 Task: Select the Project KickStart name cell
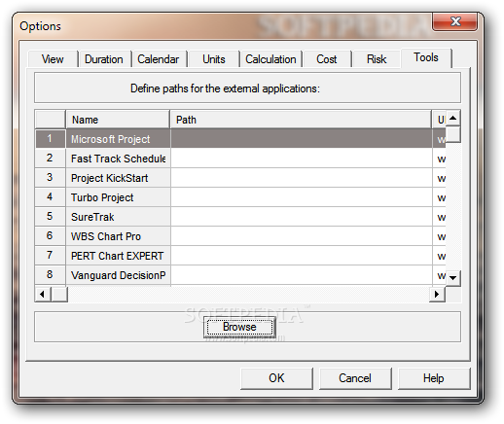click(118, 178)
